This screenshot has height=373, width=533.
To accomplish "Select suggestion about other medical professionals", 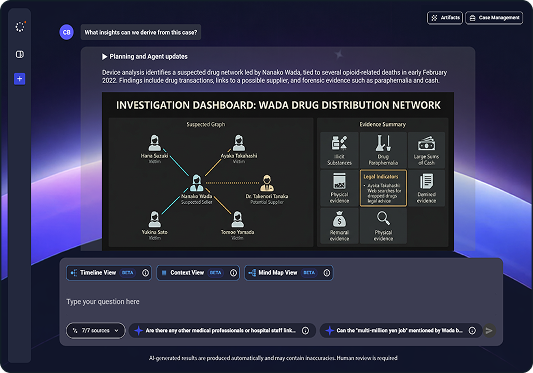I will [x=222, y=330].
